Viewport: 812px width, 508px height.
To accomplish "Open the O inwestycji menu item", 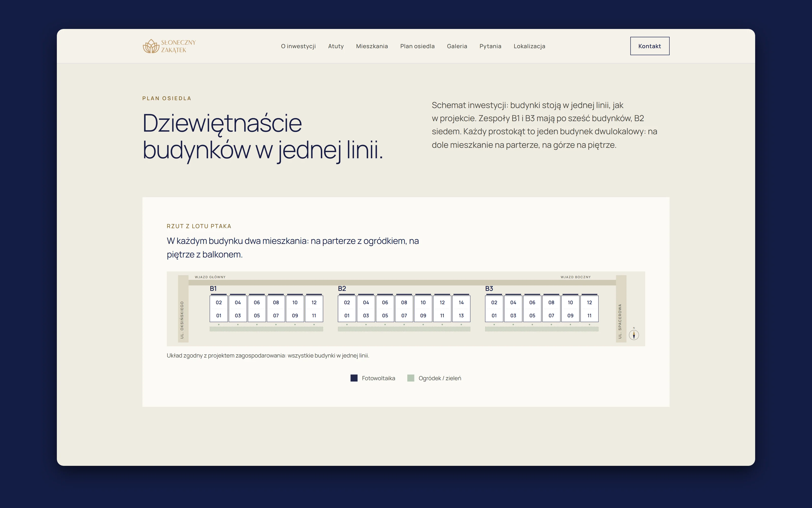I will [x=298, y=46].
